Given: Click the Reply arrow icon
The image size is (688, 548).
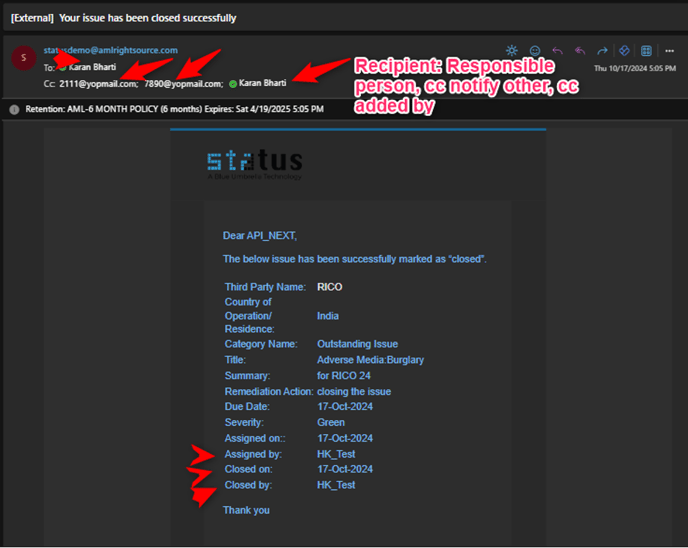Looking at the screenshot, I should coord(557,50).
